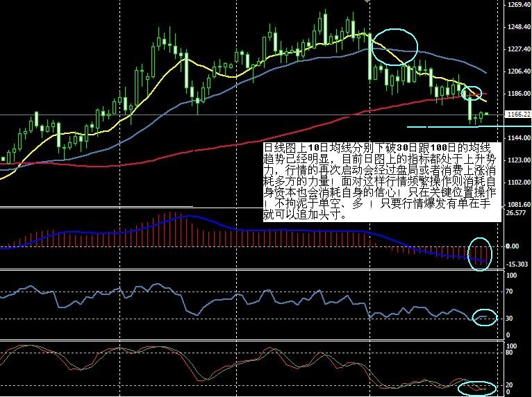
Task: Click the stochastic level 20 label
Action: (x=509, y=385)
